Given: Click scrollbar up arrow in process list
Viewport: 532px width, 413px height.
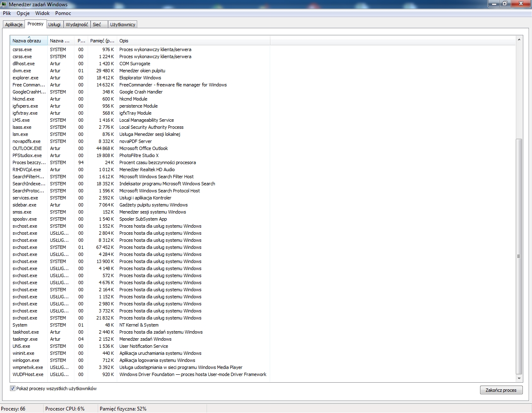Looking at the screenshot, I should pos(519,39).
